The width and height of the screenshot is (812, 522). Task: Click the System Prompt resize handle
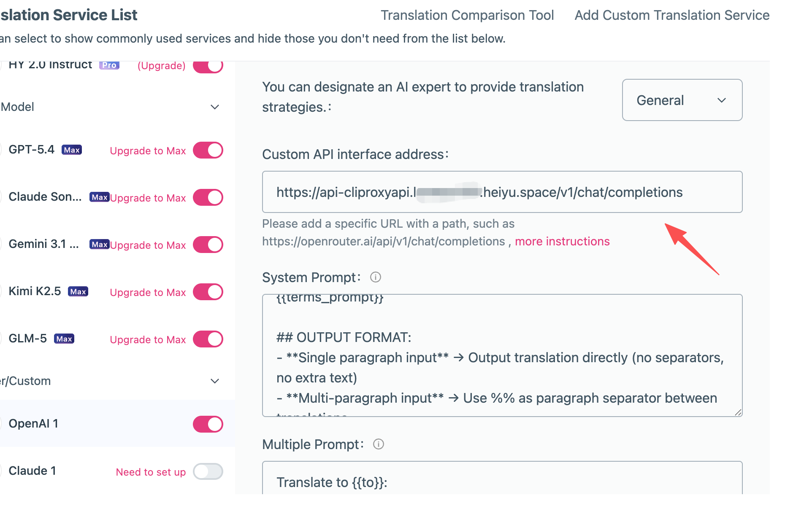738,412
